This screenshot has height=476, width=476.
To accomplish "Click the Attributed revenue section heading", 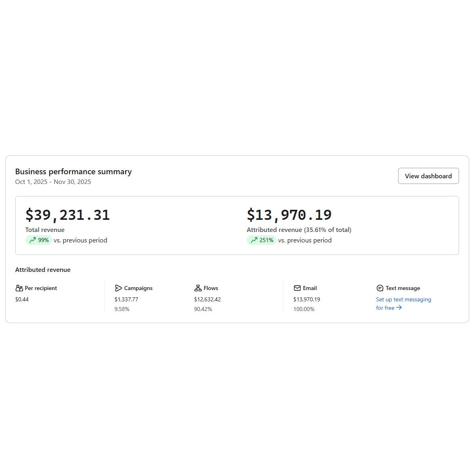I will pos(43,269).
